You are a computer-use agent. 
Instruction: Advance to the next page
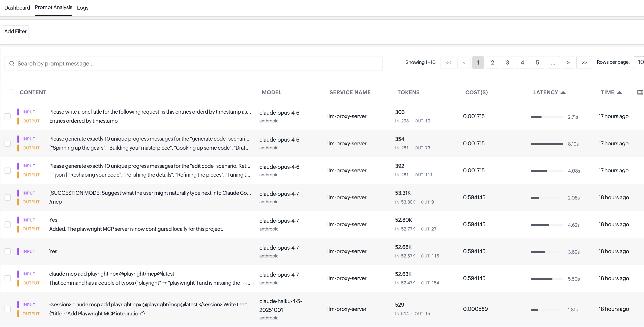(x=568, y=62)
